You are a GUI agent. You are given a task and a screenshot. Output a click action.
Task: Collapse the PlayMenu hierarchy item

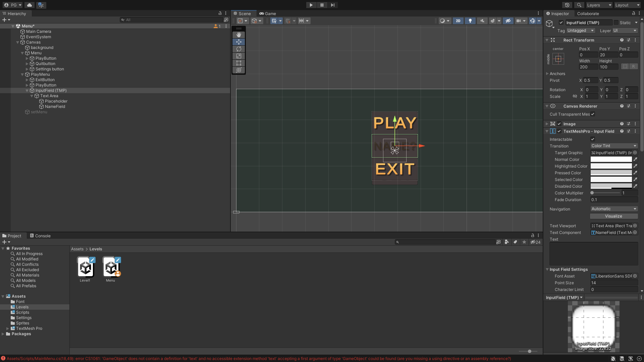point(22,74)
